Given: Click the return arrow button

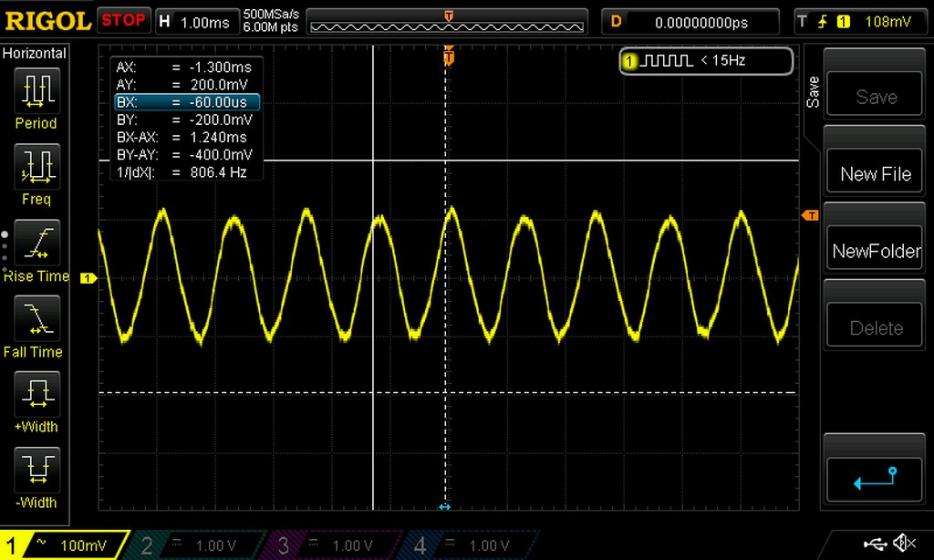Looking at the screenshot, I should 875,479.
